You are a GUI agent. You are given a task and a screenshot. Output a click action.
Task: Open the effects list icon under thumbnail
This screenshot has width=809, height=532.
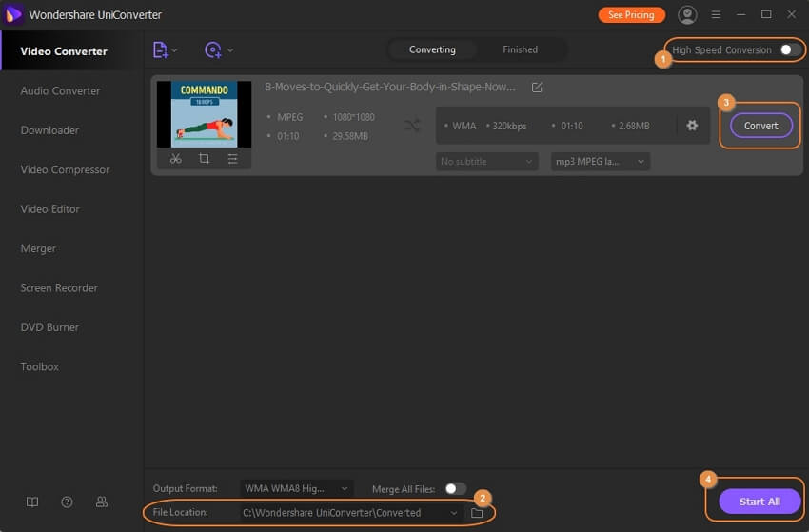[x=232, y=159]
